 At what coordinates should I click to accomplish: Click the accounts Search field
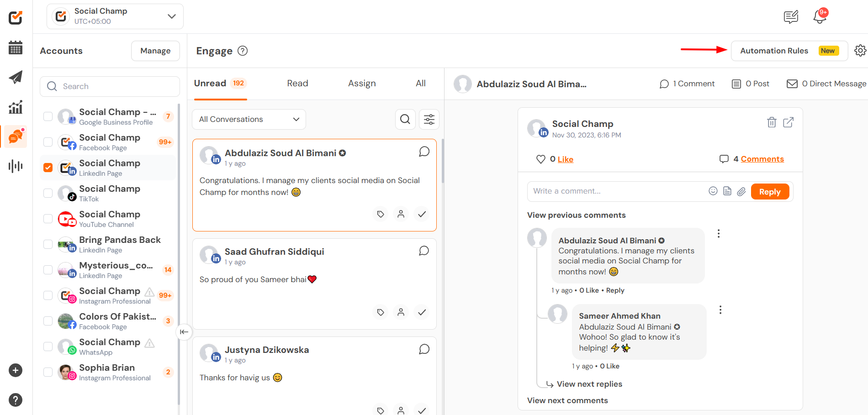110,86
